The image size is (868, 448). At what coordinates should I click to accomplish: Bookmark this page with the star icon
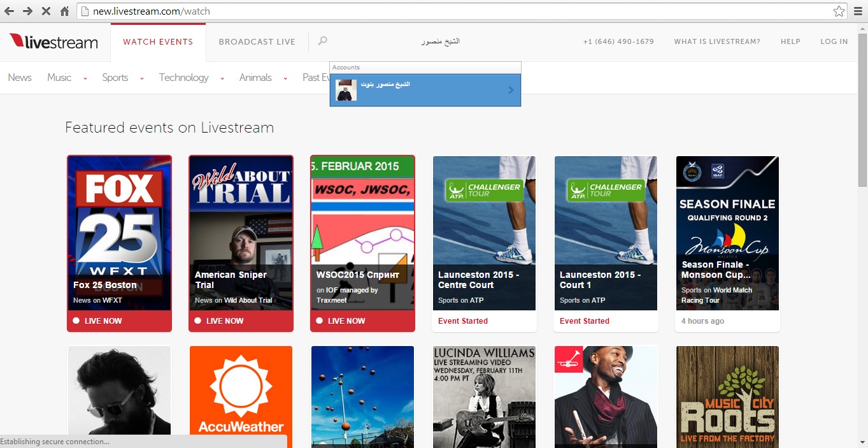(x=839, y=11)
